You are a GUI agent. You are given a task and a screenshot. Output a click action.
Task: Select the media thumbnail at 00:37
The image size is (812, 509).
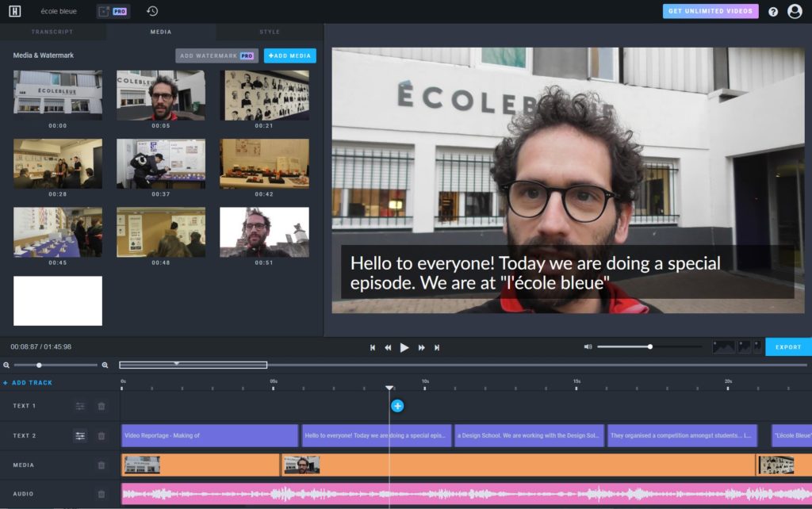click(161, 163)
